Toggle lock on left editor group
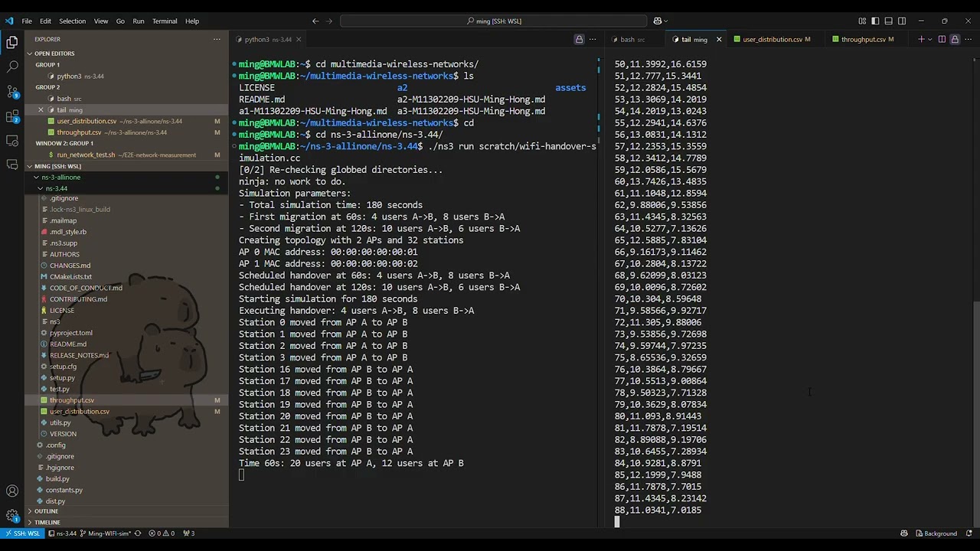This screenshot has height=551, width=980. click(580, 39)
